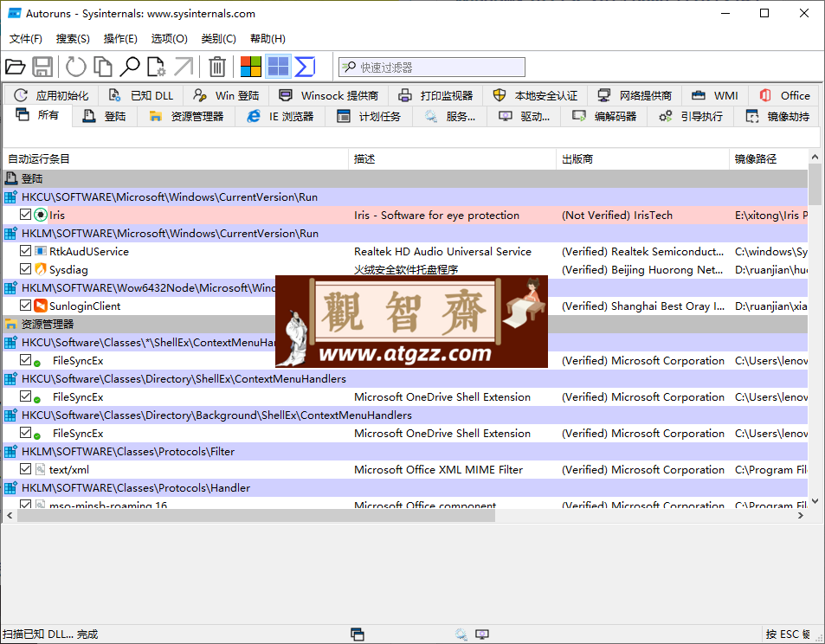Sort by the 镜像路径 column header
Screen dimensions: 825x644
(769, 159)
